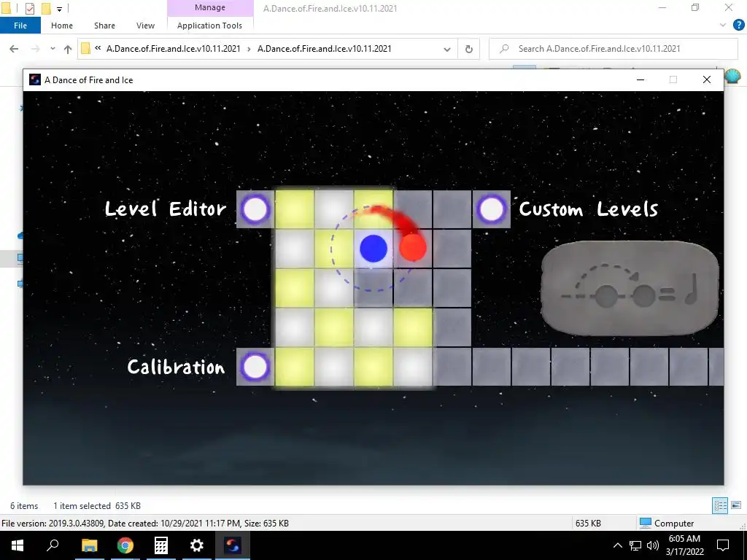This screenshot has height=560, width=747.
Task: Switch to details view layout icon
Action: [x=720, y=505]
